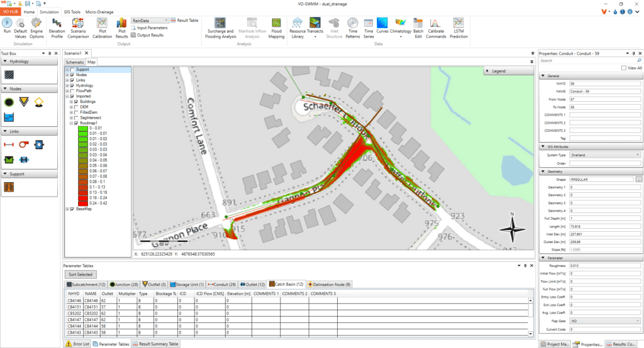Open the Shape ellipsis browse button
Image resolution: width=644 pixels, height=348 pixels.
click(639, 179)
